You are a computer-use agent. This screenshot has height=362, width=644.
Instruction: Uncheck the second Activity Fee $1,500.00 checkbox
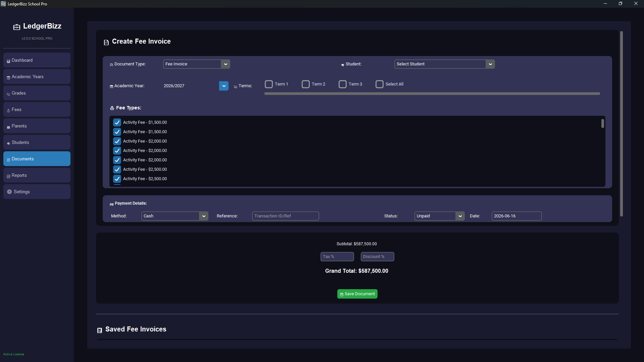tap(117, 132)
